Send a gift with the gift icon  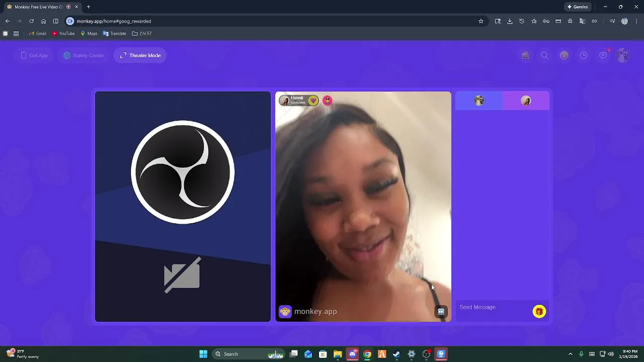coord(539,312)
